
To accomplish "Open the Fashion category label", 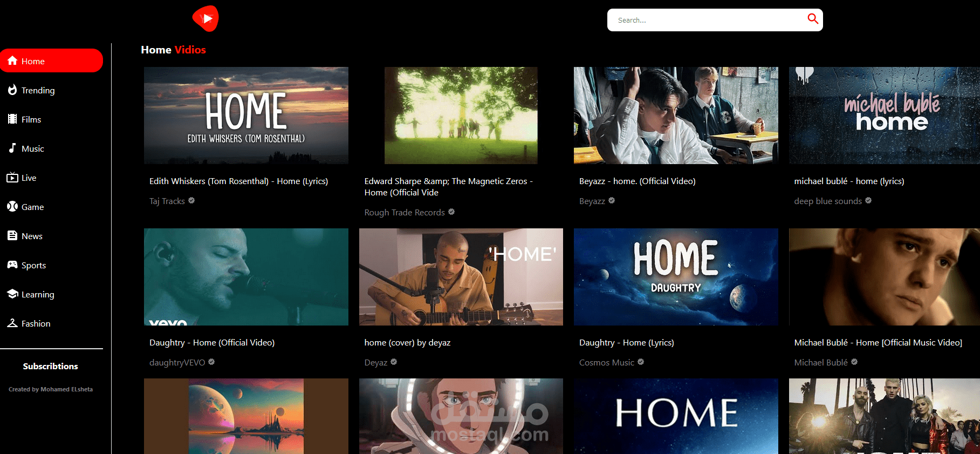I will [36, 324].
